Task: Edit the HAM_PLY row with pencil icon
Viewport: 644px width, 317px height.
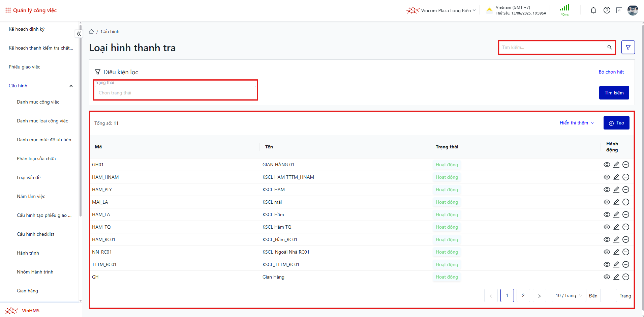Action: point(616,190)
